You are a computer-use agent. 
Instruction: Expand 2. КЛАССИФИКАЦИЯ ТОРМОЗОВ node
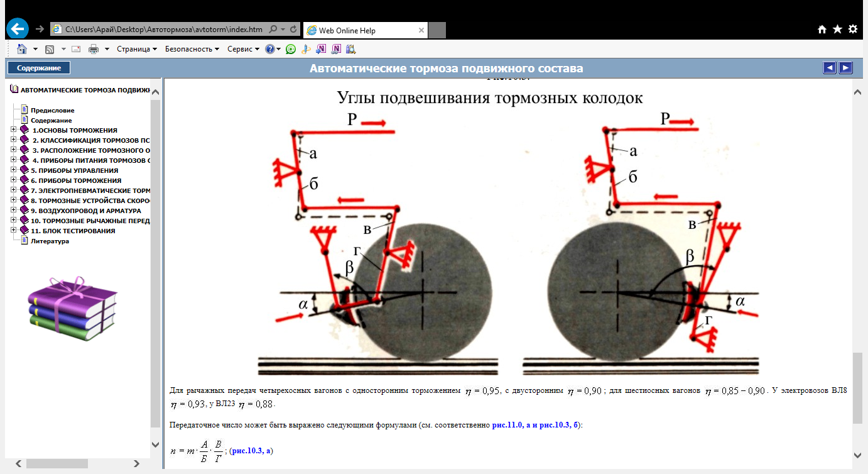pyautogui.click(x=14, y=140)
